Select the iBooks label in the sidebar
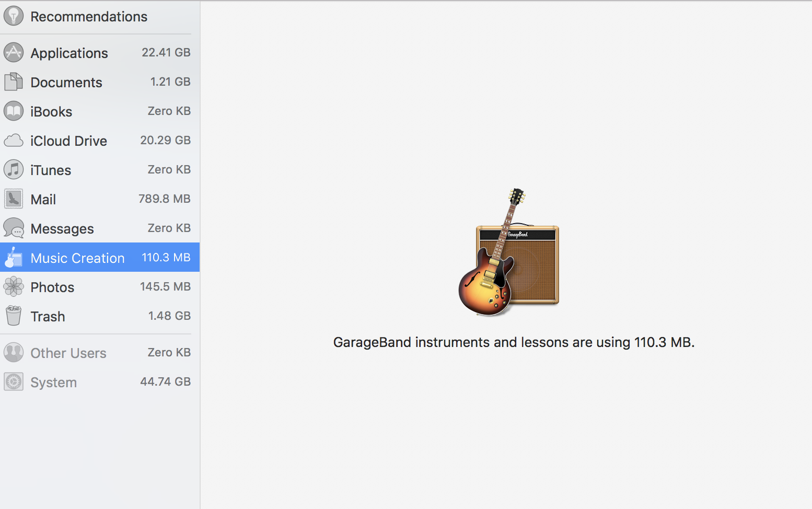 [51, 111]
